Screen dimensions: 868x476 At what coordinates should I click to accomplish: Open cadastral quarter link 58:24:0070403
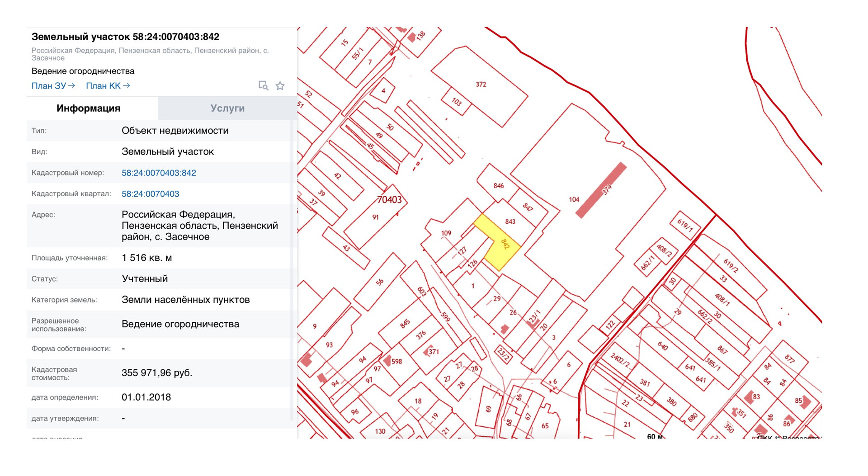pos(150,194)
